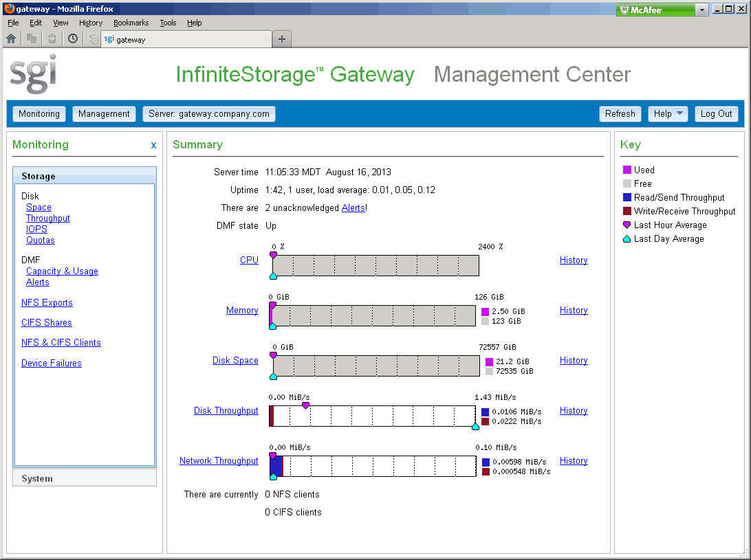
Task: Select the gateway browser tab
Action: tap(186, 39)
